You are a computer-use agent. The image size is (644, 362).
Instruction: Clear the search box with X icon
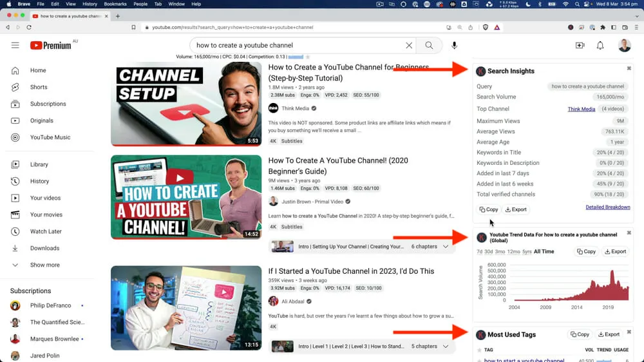(409, 46)
